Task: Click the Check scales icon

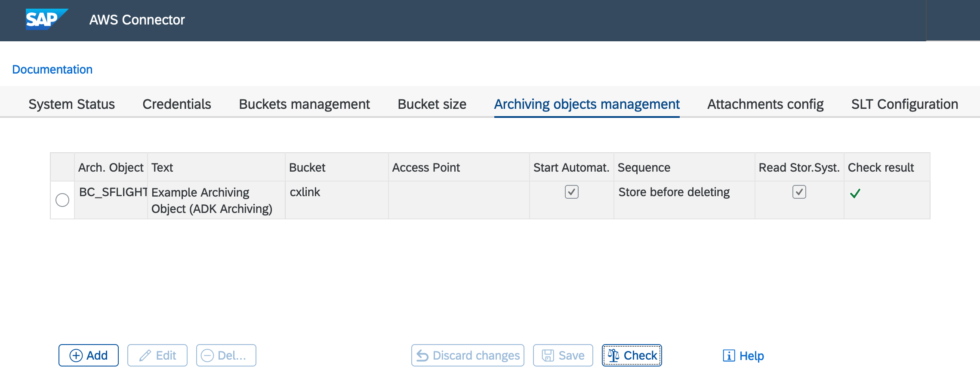Action: coord(614,355)
